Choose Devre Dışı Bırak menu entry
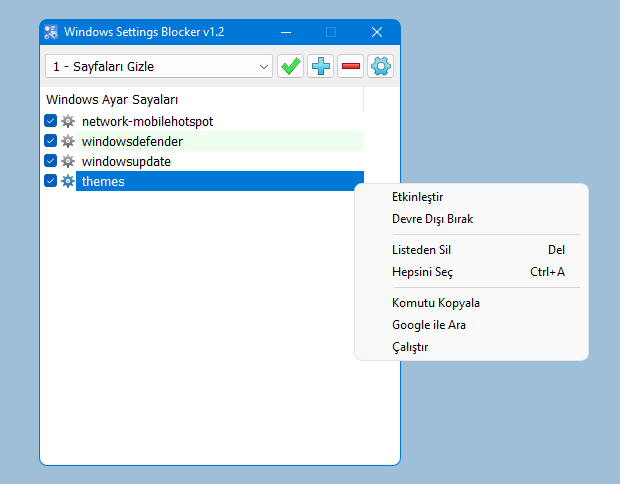This screenshot has width=620, height=484. (471, 219)
